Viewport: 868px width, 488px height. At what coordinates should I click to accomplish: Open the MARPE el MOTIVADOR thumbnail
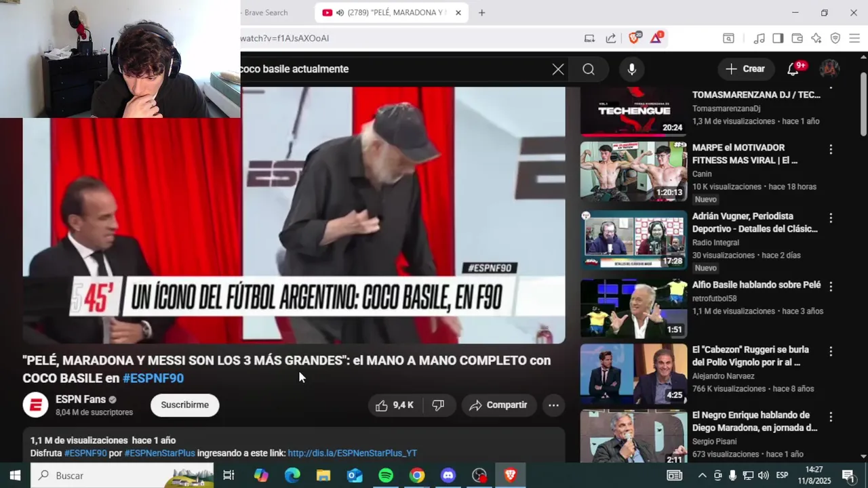pyautogui.click(x=633, y=171)
